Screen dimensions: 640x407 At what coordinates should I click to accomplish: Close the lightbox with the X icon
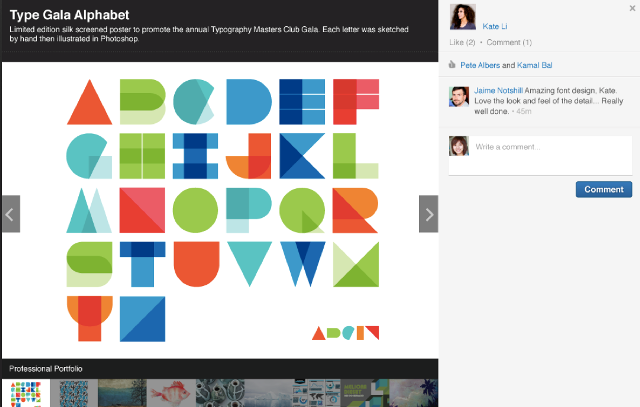click(x=632, y=8)
